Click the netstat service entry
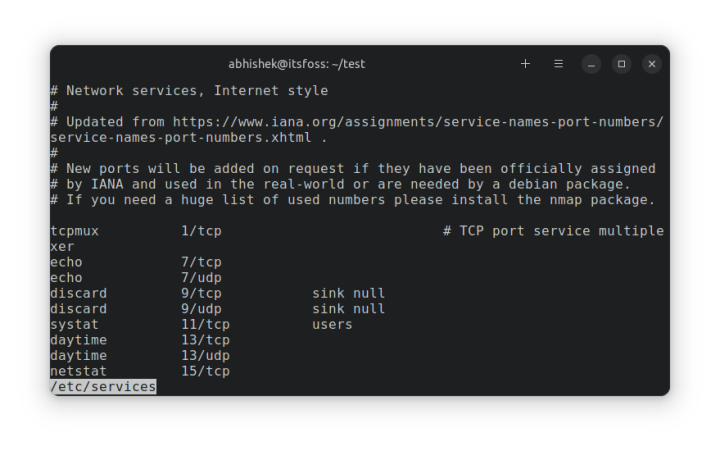Viewport: 720px width, 451px height. [x=79, y=371]
